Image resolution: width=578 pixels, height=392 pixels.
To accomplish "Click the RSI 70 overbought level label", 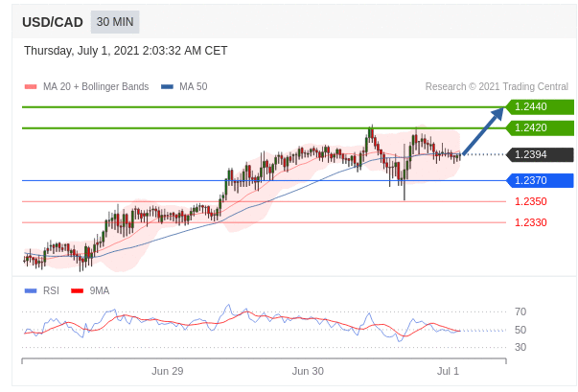I will click(x=520, y=311).
